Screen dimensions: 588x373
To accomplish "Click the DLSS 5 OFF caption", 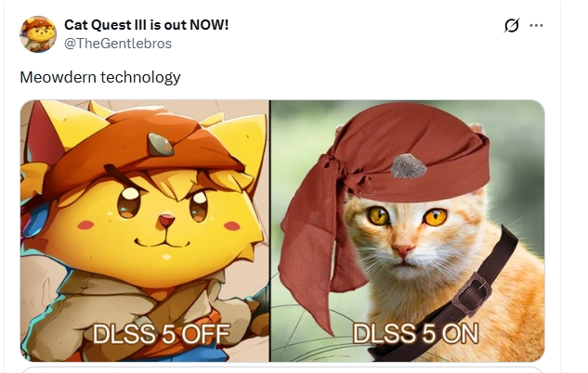I will [x=162, y=334].
